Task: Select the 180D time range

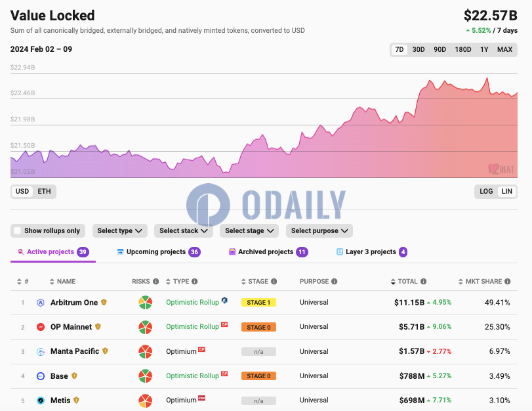Action: coord(462,50)
